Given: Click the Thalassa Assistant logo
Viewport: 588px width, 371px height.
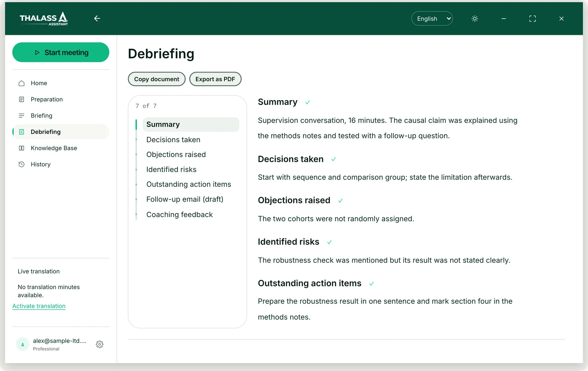Looking at the screenshot, I should (x=44, y=19).
